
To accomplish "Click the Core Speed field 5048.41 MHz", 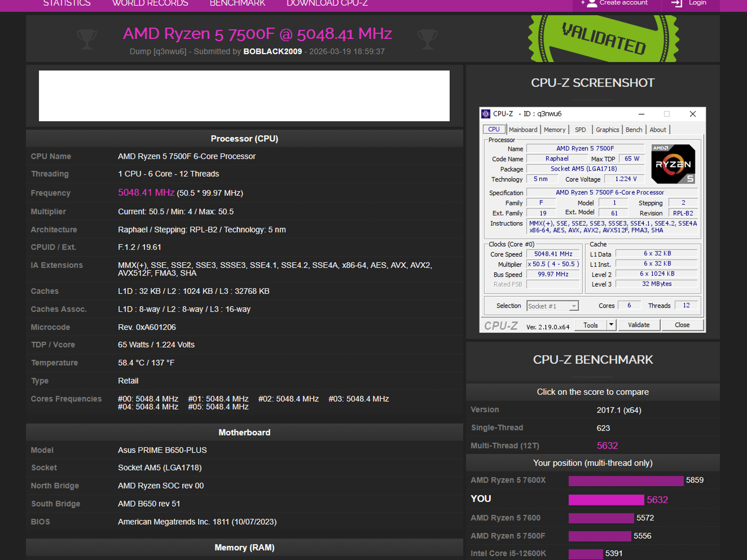I will [x=553, y=254].
